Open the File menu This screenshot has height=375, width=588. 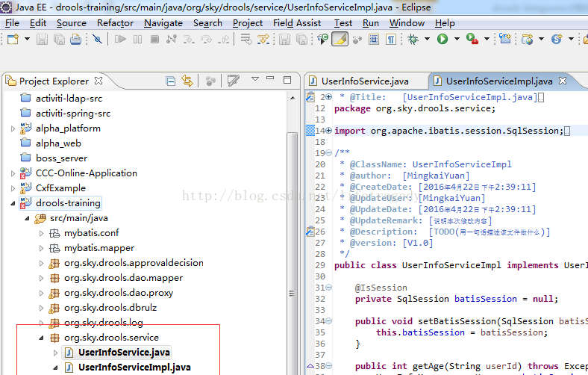[x=12, y=23]
